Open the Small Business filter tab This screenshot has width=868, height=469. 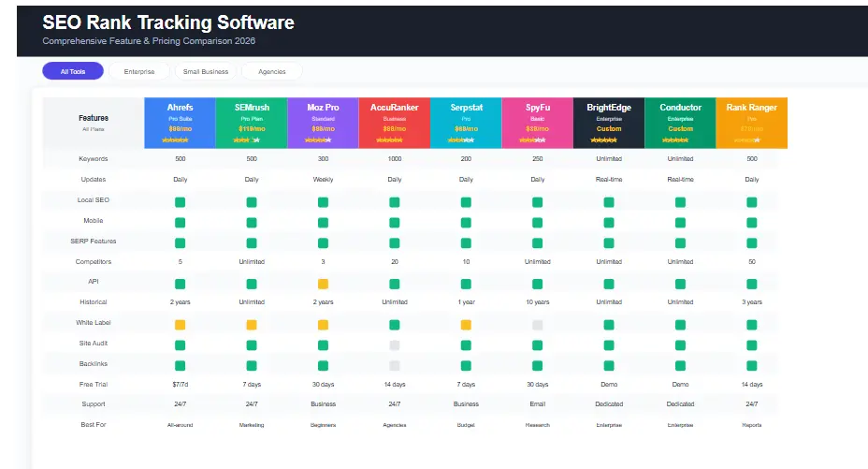pos(206,71)
